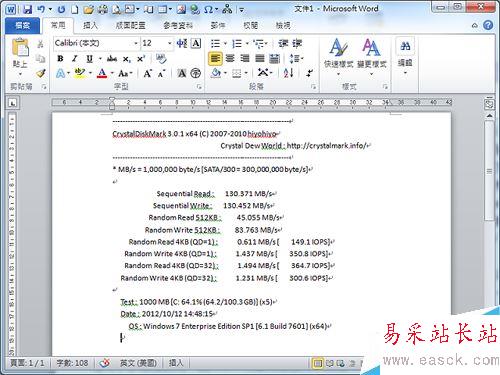Click the Distributed alignment icon
Screen dimensions: 500x375
(274, 59)
